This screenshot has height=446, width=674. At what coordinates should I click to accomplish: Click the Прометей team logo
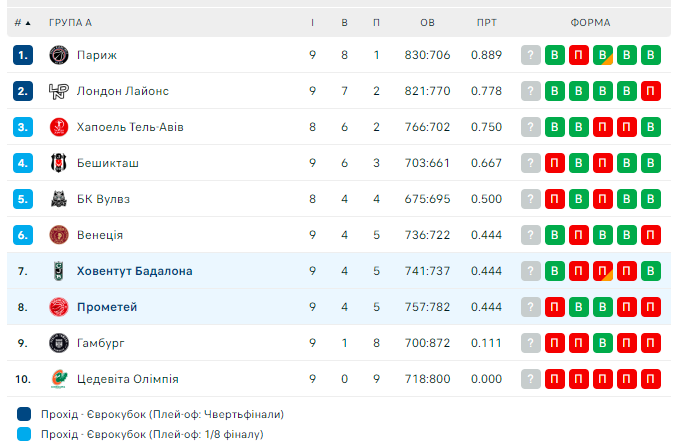(x=58, y=307)
